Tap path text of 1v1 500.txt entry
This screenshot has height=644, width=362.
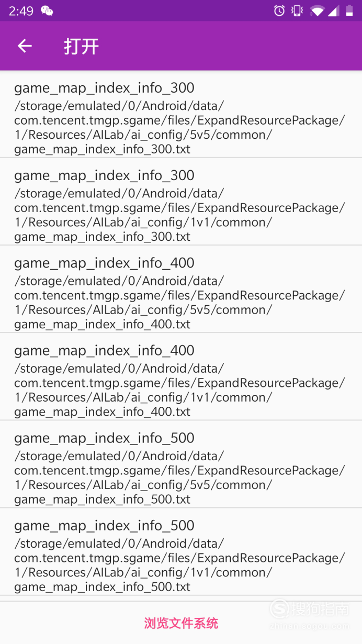179,565
